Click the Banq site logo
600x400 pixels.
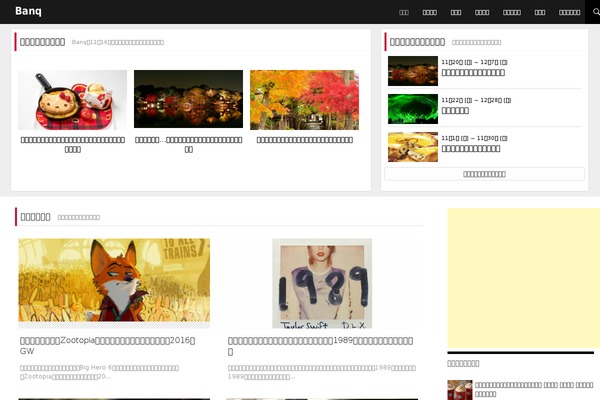28,11
